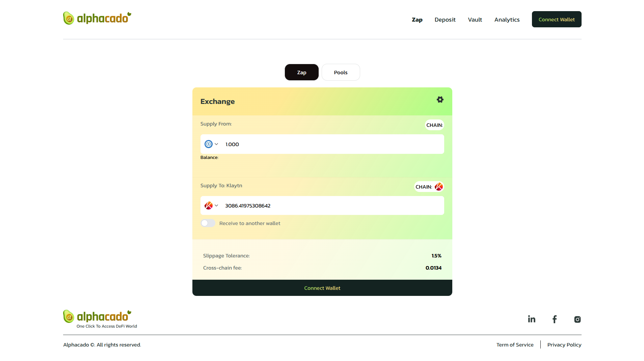Open Exchange settings gear icon
This screenshot has width=644, height=361.
click(x=440, y=100)
